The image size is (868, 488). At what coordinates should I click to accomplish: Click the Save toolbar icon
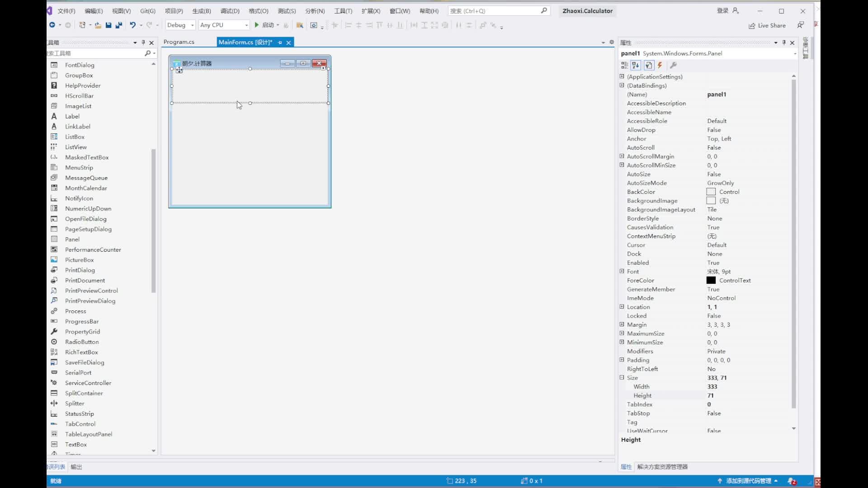click(x=108, y=25)
